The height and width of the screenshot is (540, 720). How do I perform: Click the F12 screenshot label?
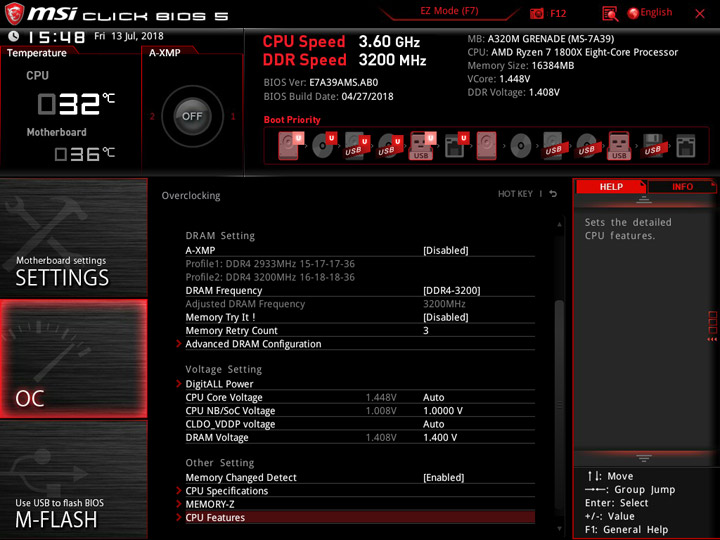pos(558,13)
